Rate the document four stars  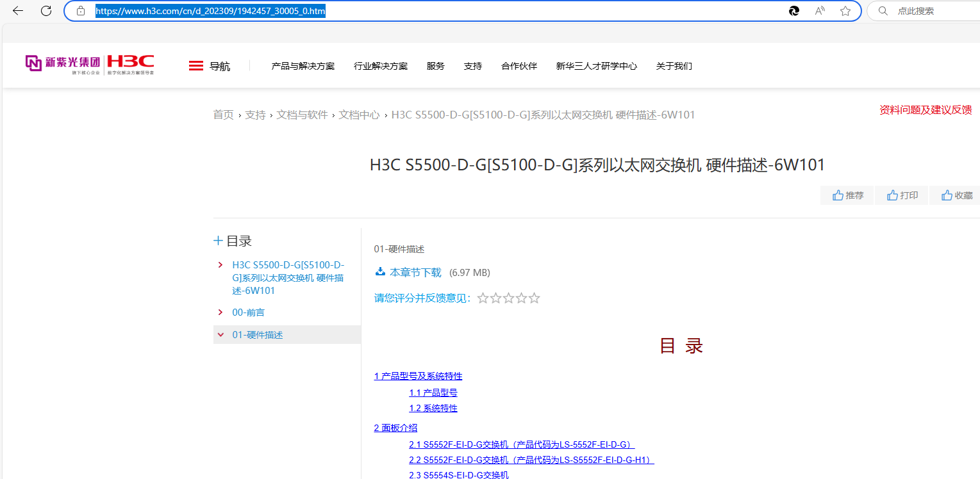[x=522, y=298]
